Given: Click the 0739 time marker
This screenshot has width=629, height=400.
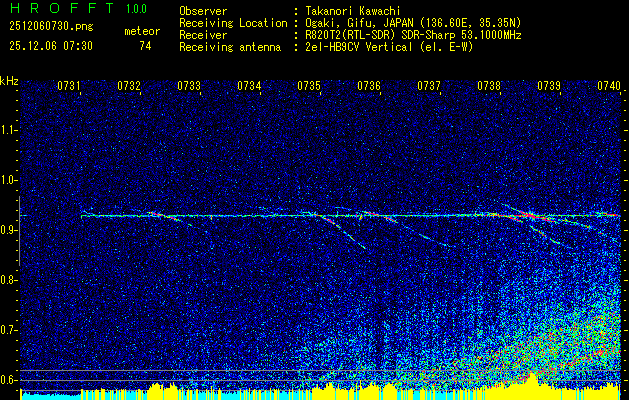Looking at the screenshot, I should (x=549, y=85).
